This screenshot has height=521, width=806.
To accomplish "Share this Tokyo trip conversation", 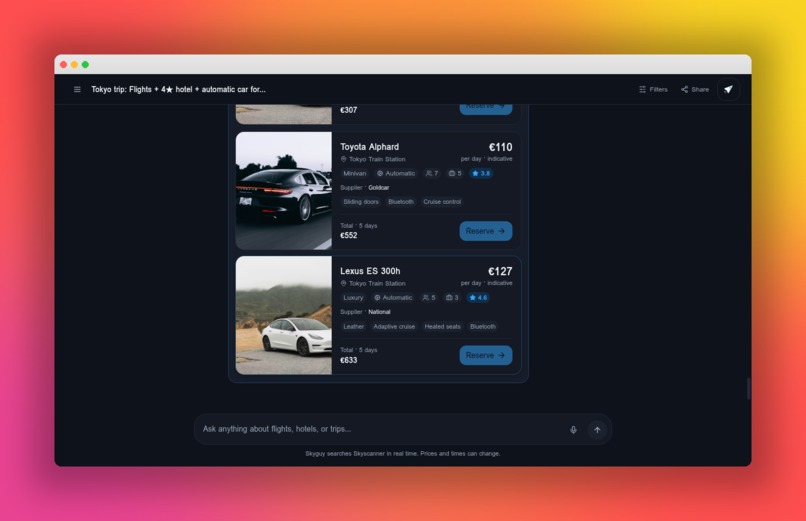I will (695, 89).
